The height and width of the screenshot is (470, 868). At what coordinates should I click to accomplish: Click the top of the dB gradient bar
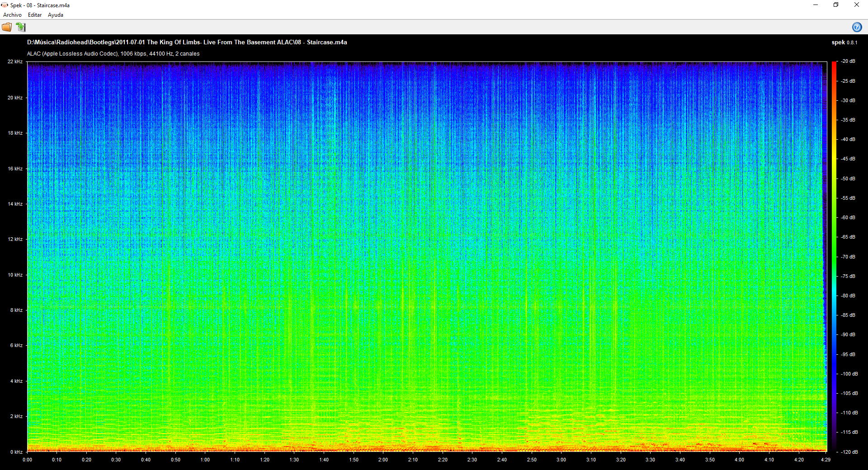835,63
